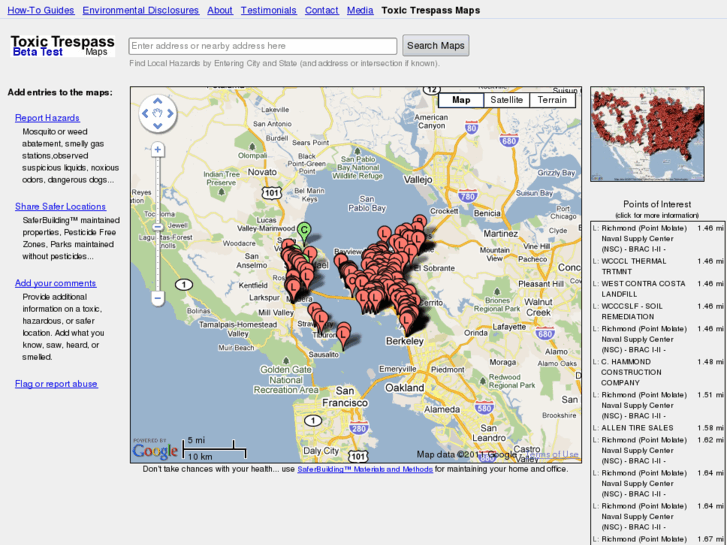Click the Novato label on map
The height and width of the screenshot is (545, 727).
(x=262, y=172)
